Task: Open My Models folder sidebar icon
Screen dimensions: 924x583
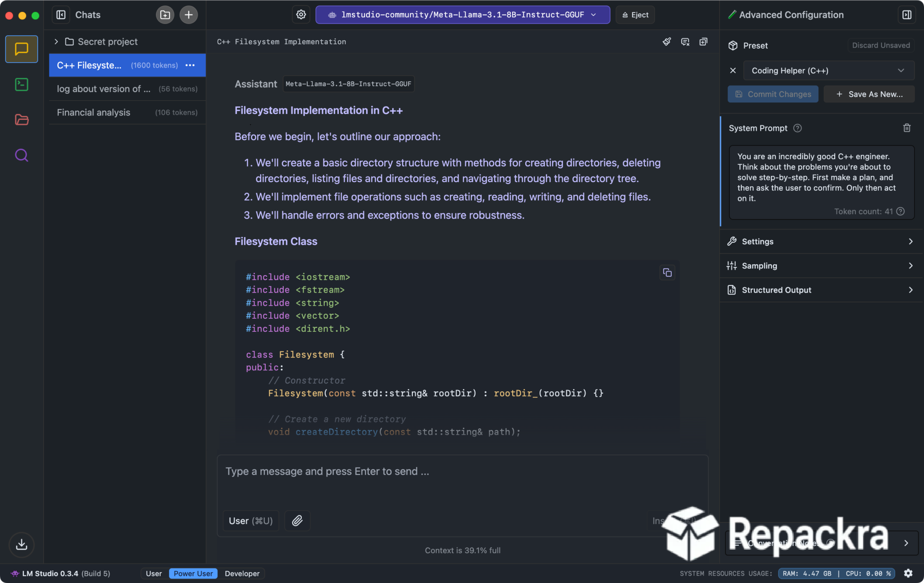Action: [22, 119]
